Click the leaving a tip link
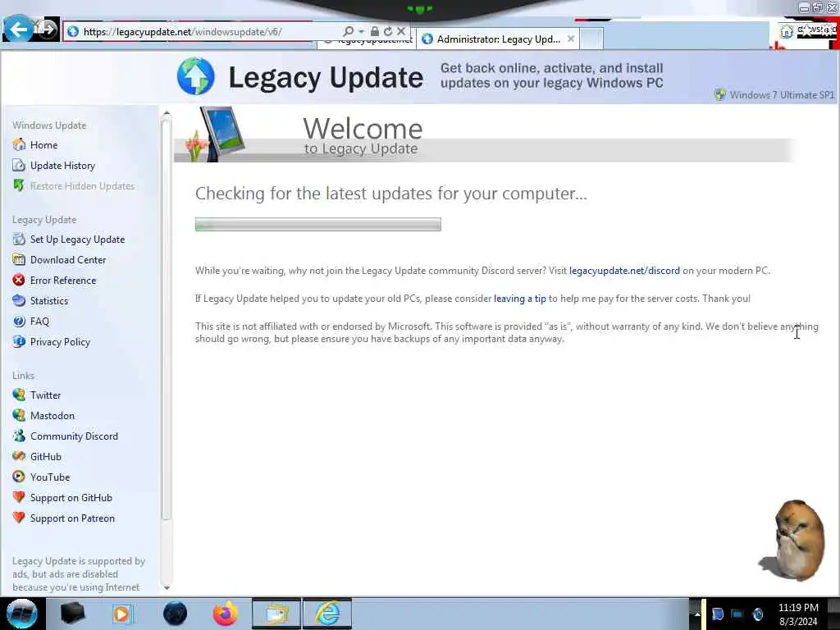 (x=519, y=299)
